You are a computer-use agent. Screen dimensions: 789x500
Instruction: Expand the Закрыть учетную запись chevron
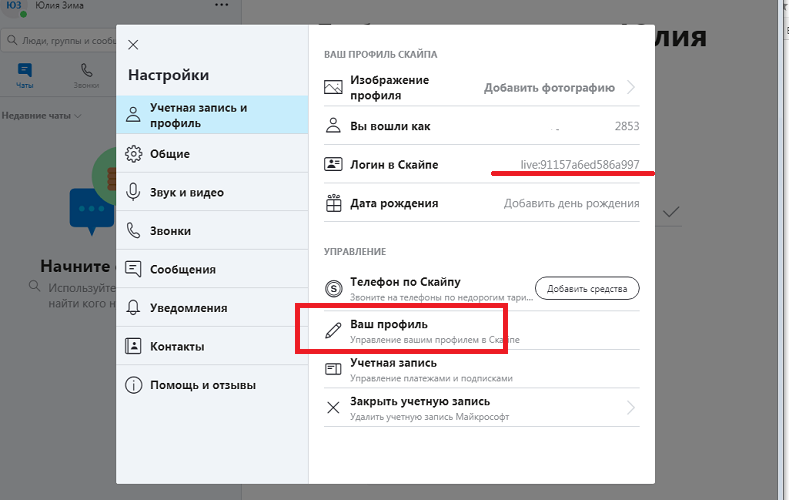(x=631, y=408)
